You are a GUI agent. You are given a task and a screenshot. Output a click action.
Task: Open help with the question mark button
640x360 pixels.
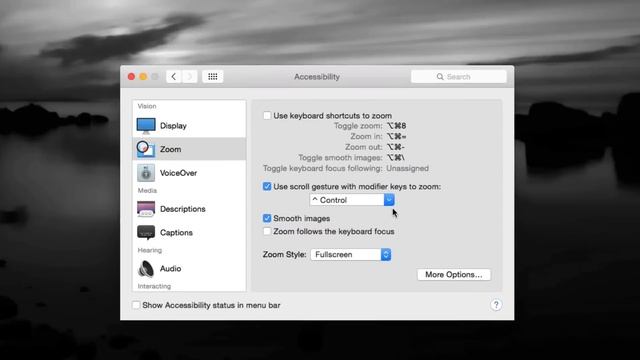click(x=496, y=305)
